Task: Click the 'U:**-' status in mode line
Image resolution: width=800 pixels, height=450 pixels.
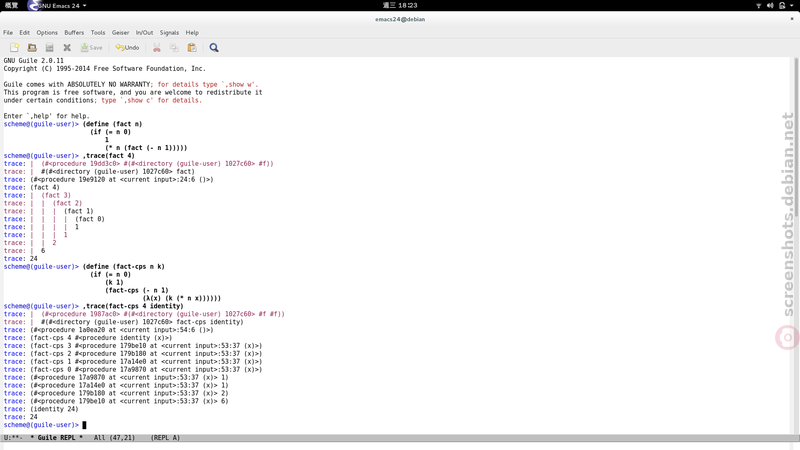Action: [13, 438]
